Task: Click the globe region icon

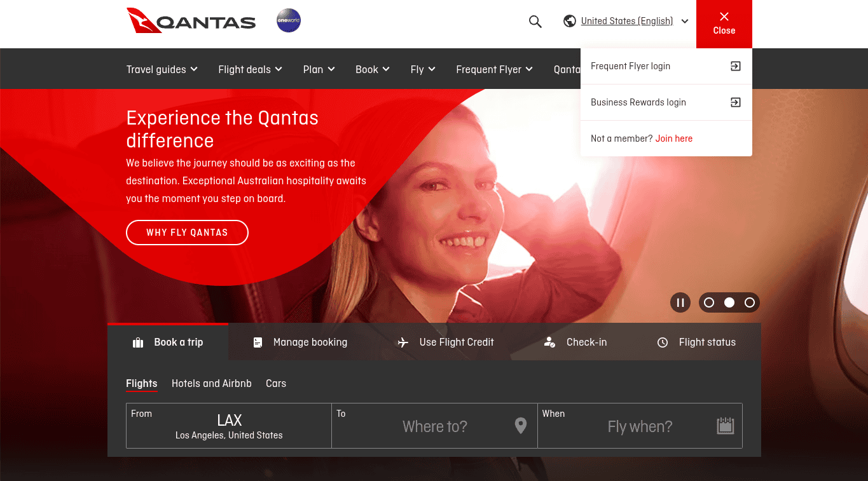Action: (x=570, y=21)
